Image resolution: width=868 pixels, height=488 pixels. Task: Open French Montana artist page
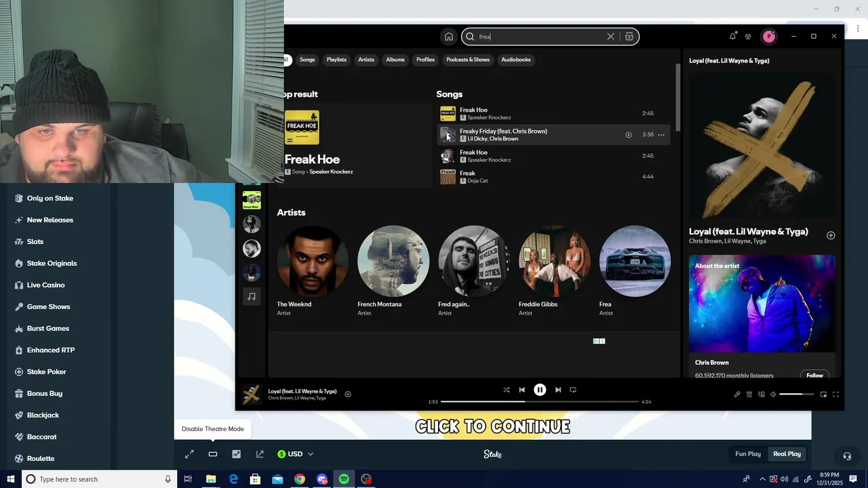pyautogui.click(x=393, y=271)
